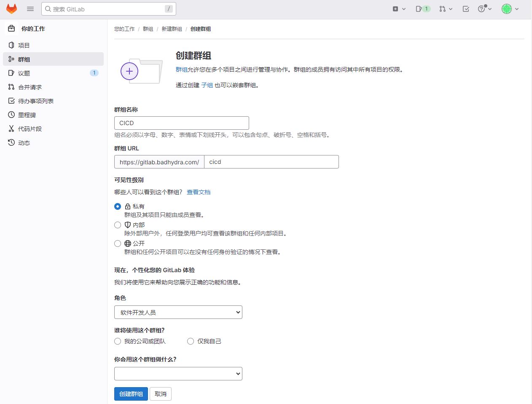Click the new group folder plus icon
532x404 pixels.
129,71
